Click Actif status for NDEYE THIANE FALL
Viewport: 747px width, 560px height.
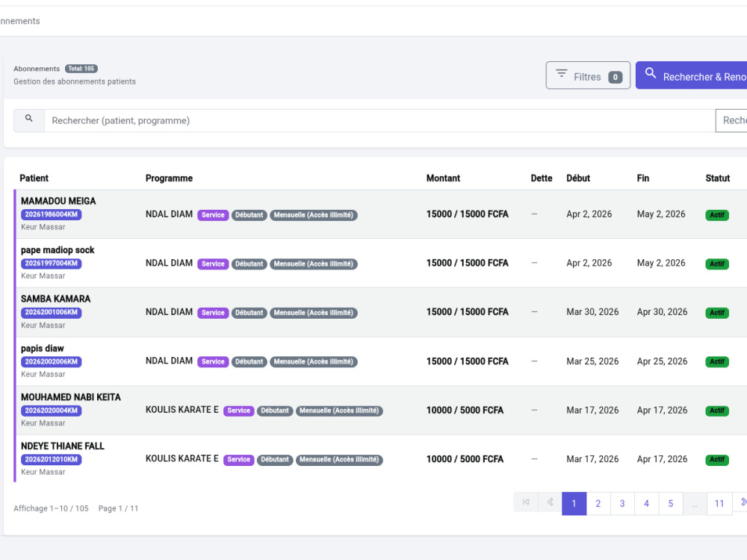click(x=717, y=459)
